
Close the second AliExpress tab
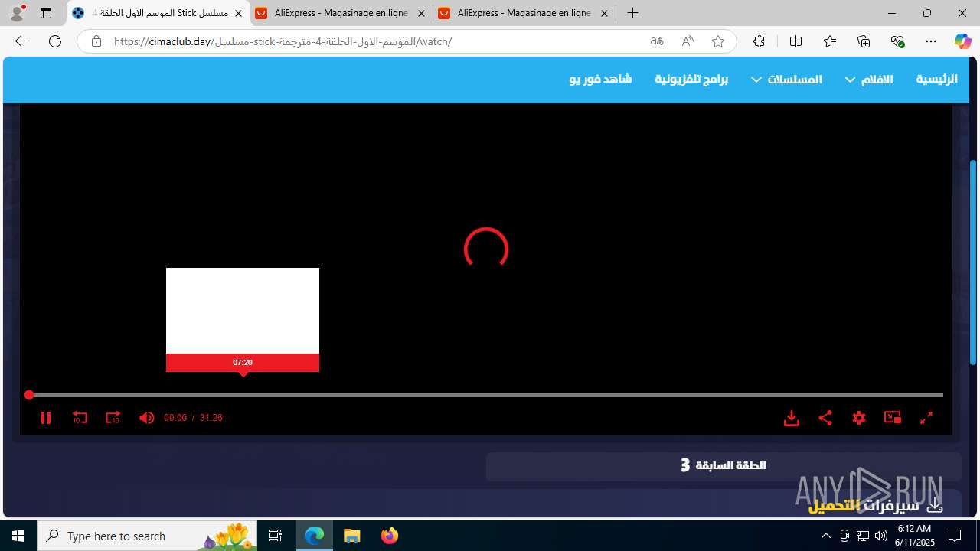(x=605, y=13)
